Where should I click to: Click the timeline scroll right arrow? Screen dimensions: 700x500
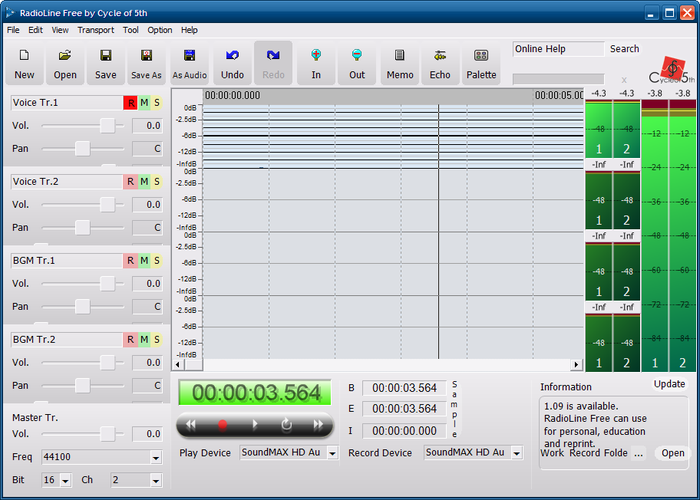click(576, 365)
